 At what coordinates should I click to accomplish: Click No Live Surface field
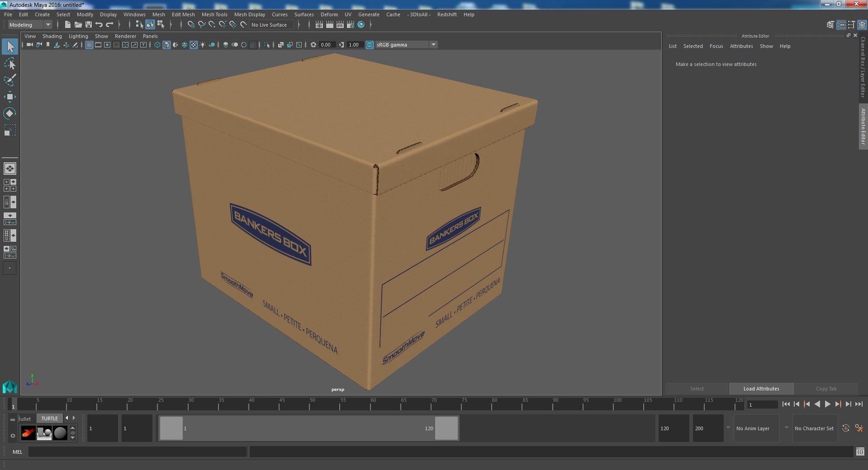pyautogui.click(x=271, y=25)
